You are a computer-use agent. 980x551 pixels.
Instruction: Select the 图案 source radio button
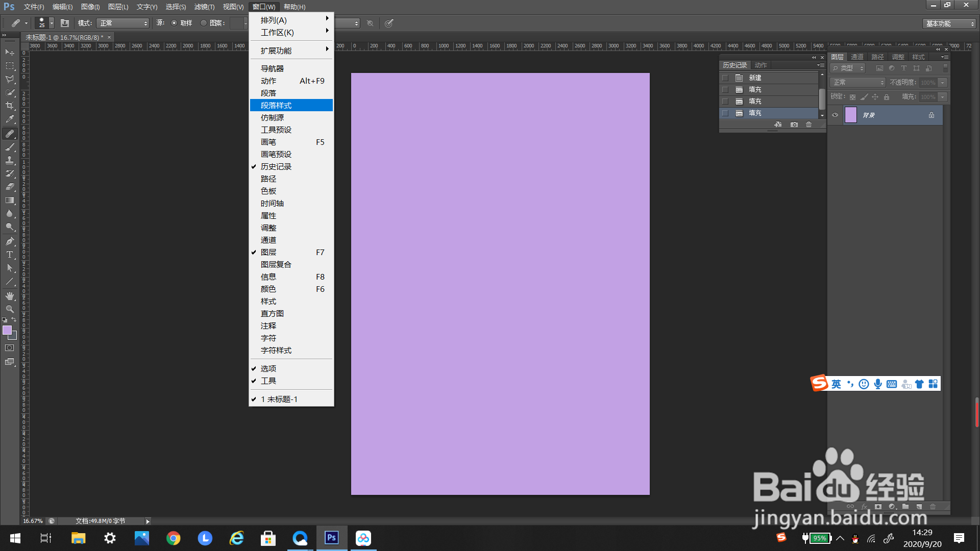[x=204, y=23]
